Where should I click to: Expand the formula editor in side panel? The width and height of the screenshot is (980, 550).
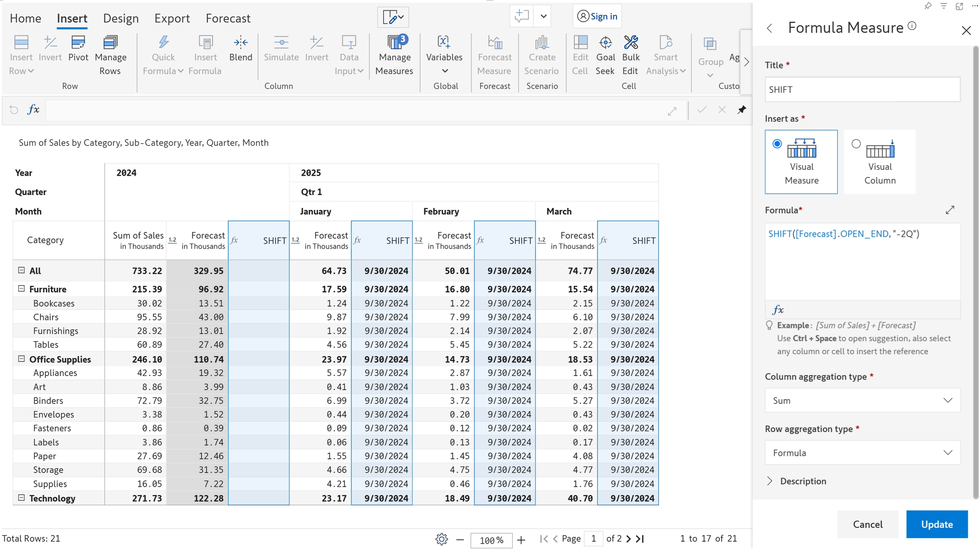click(950, 210)
